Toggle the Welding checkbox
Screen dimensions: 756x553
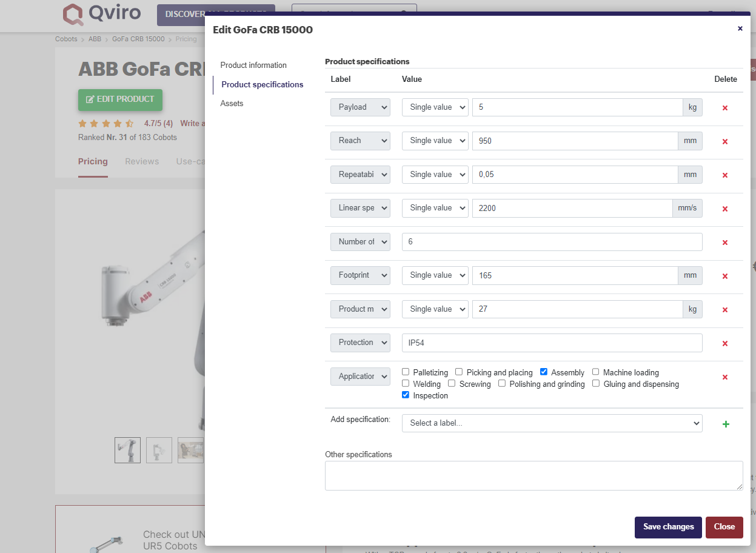[406, 383]
